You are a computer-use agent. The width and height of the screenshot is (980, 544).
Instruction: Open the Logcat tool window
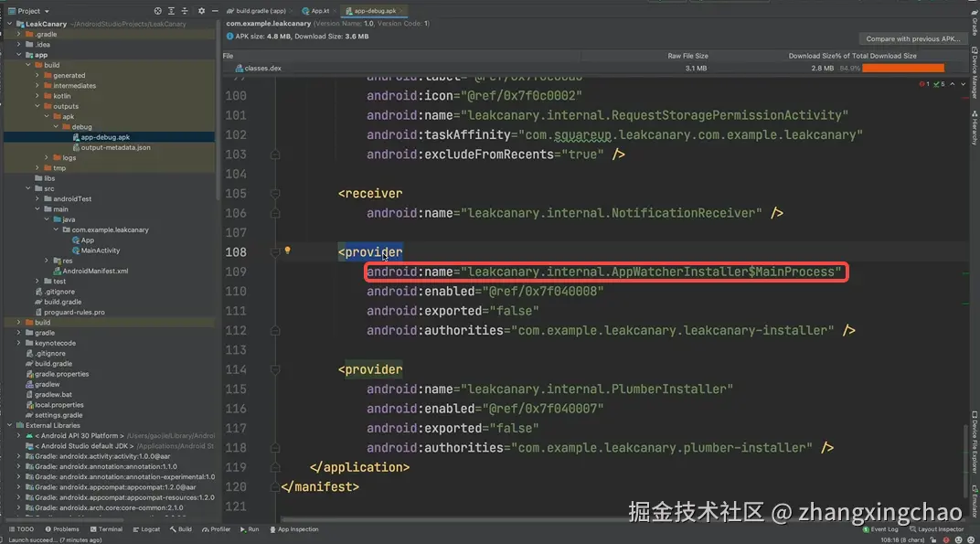tap(146, 529)
